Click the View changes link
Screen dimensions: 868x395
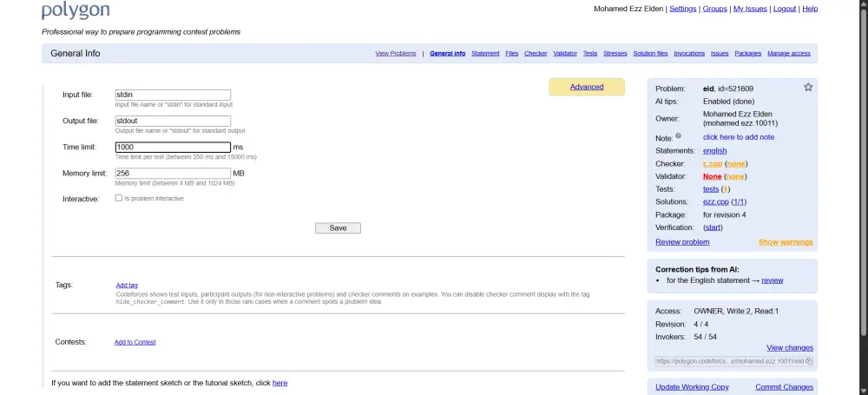(790, 348)
